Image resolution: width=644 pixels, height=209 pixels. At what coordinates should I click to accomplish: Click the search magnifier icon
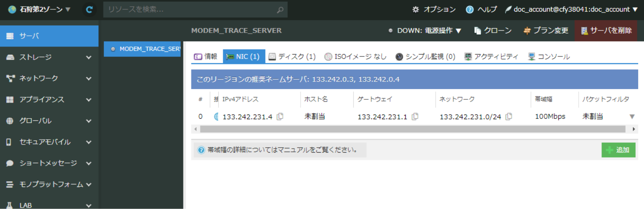[280, 9]
